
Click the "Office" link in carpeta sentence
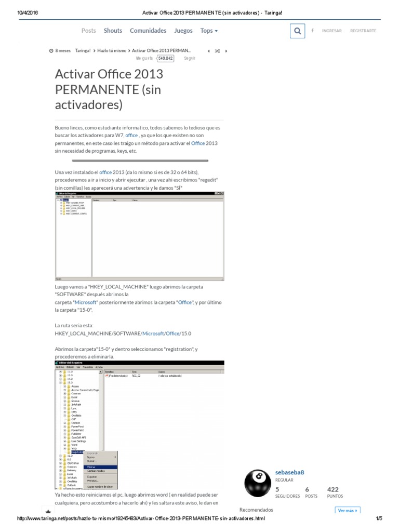click(x=185, y=302)
